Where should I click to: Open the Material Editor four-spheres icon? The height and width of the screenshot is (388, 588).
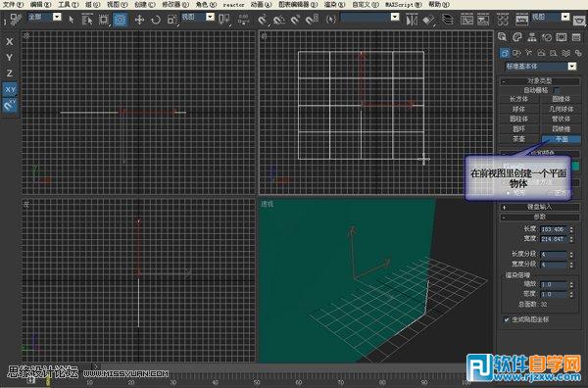[x=503, y=19]
